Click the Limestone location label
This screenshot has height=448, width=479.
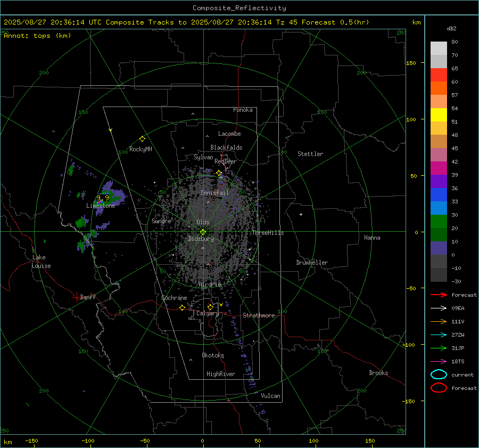click(x=101, y=206)
